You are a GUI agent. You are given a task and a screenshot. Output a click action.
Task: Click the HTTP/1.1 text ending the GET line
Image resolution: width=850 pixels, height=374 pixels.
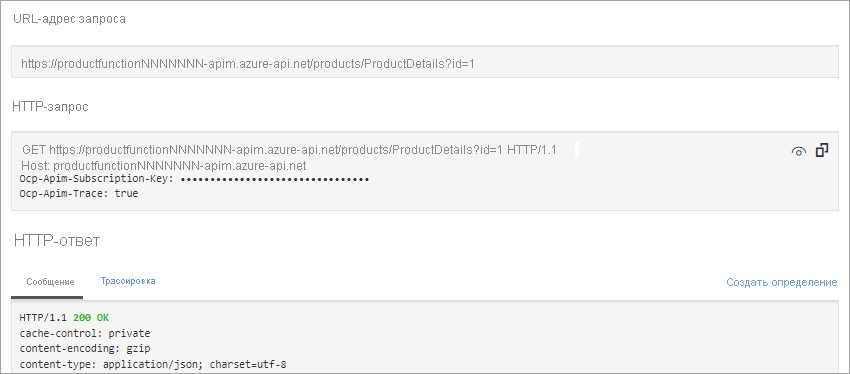tap(532, 150)
